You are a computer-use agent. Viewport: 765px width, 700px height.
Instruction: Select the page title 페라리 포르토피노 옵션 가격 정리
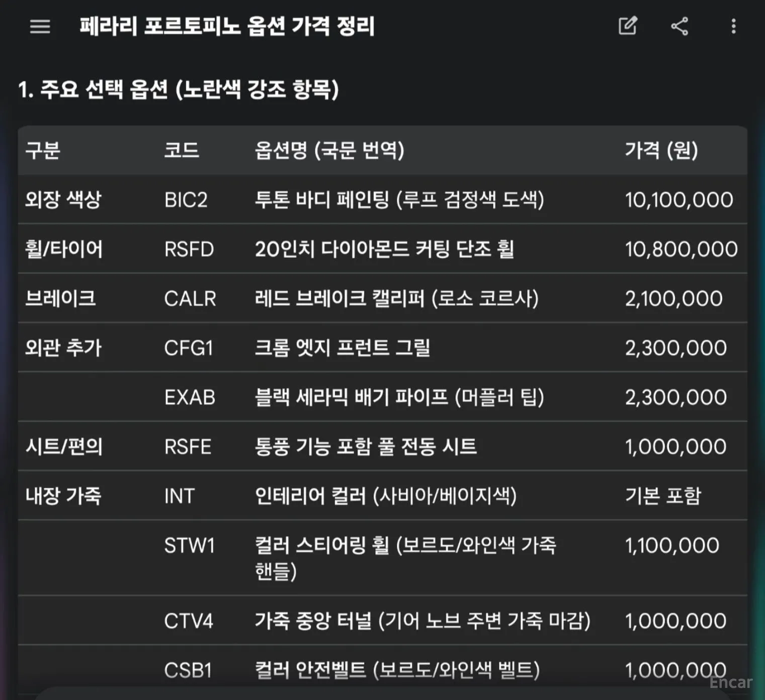click(x=227, y=26)
